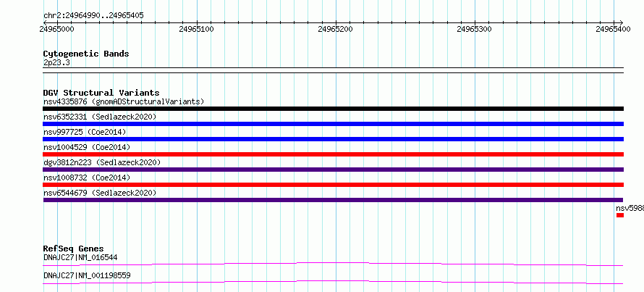644x292 pixels.
Task: Click the 2p23.3 cytogenetic band bar
Action: pyautogui.click(x=333, y=70)
